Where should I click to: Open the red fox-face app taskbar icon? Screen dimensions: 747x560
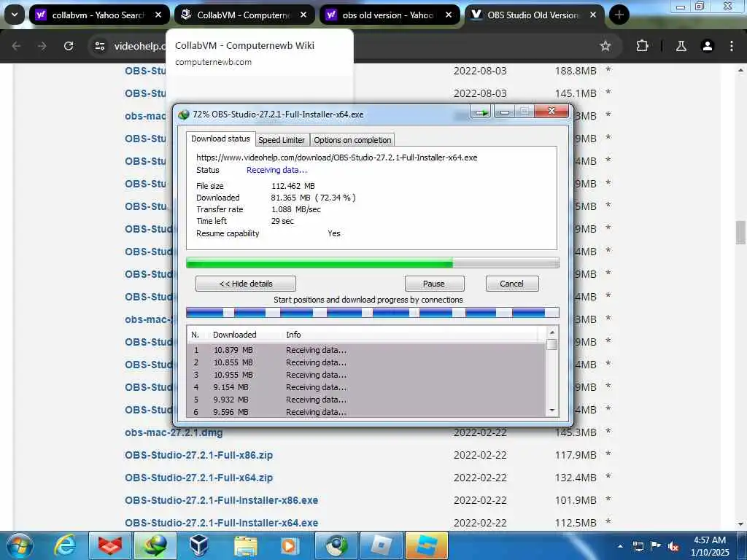[109, 545]
